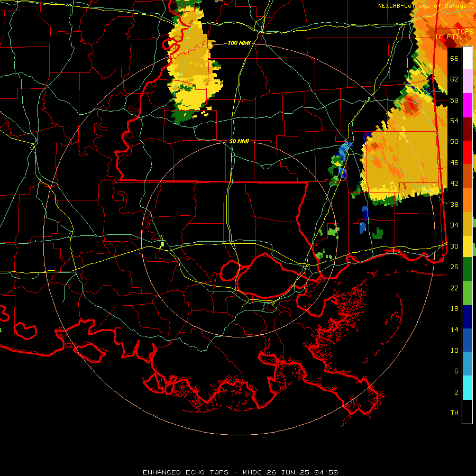Viewport: 476px width, 476px height.
Task: Click the 'TH' threshold label
Action: 454,413
